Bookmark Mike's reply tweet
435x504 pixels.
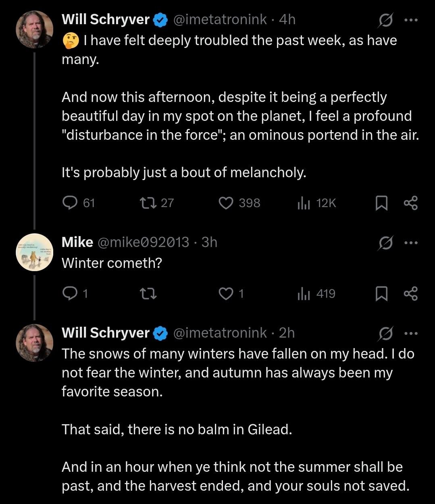click(x=381, y=294)
